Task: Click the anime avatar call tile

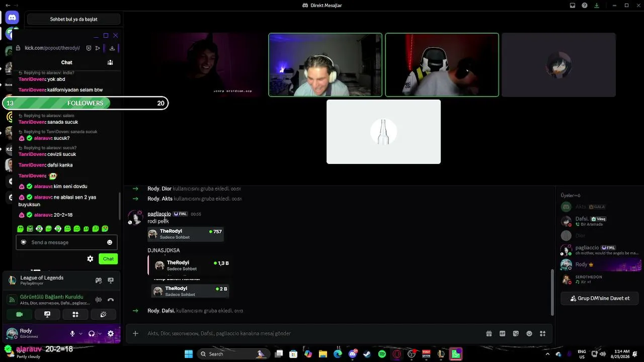Action: [x=558, y=65]
